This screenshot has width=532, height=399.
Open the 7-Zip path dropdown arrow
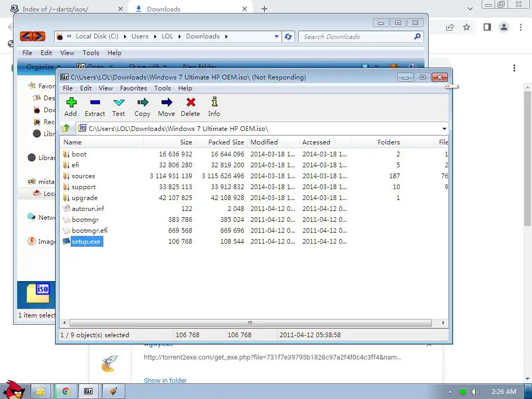point(444,129)
